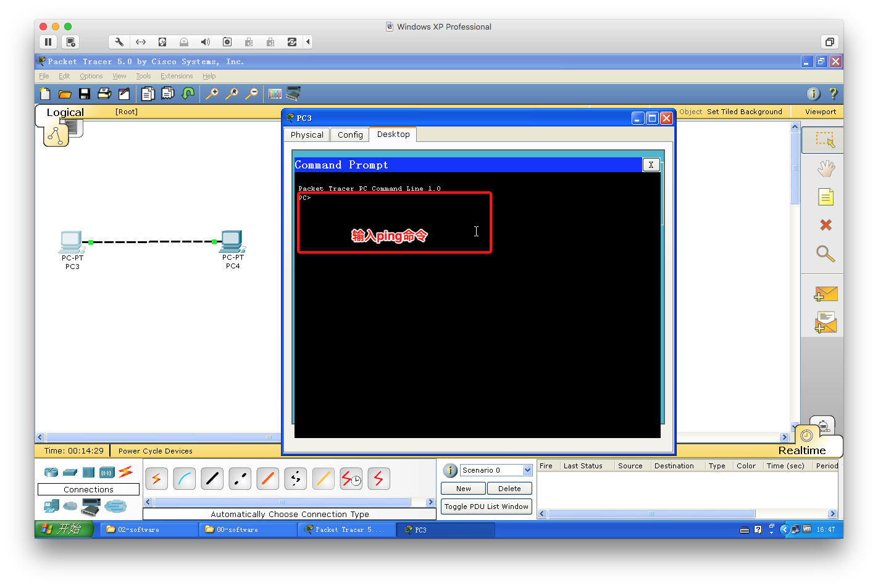878x588 pixels.
Task: Reset zoom with the middle magnifier icon
Action: pyautogui.click(x=232, y=94)
